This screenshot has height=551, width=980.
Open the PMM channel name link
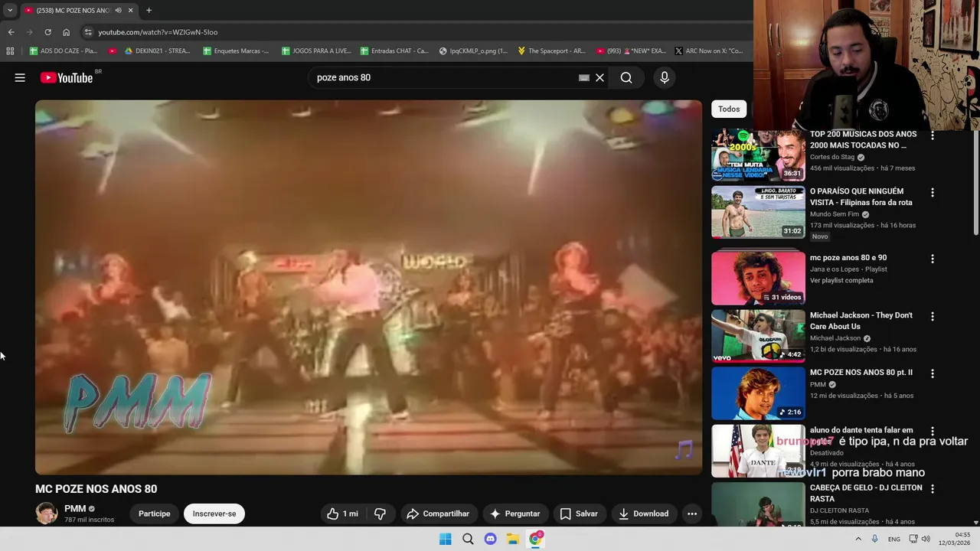pos(75,508)
